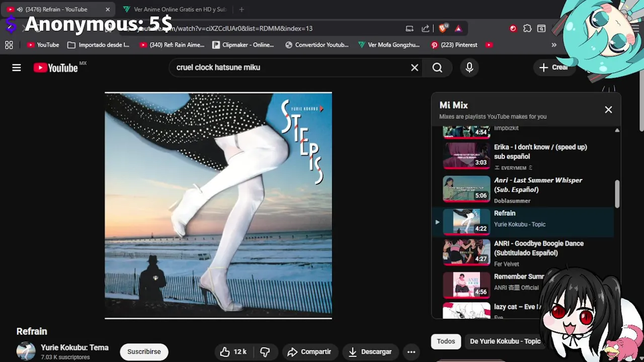
Task: Open the (223) Pinterest bookmark
Action: pyautogui.click(x=454, y=45)
